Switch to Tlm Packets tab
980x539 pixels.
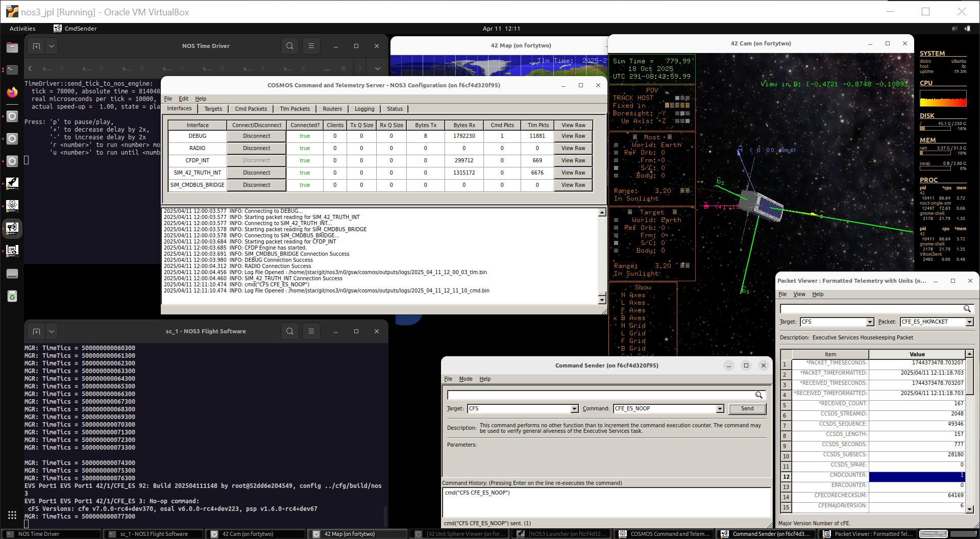pos(295,109)
